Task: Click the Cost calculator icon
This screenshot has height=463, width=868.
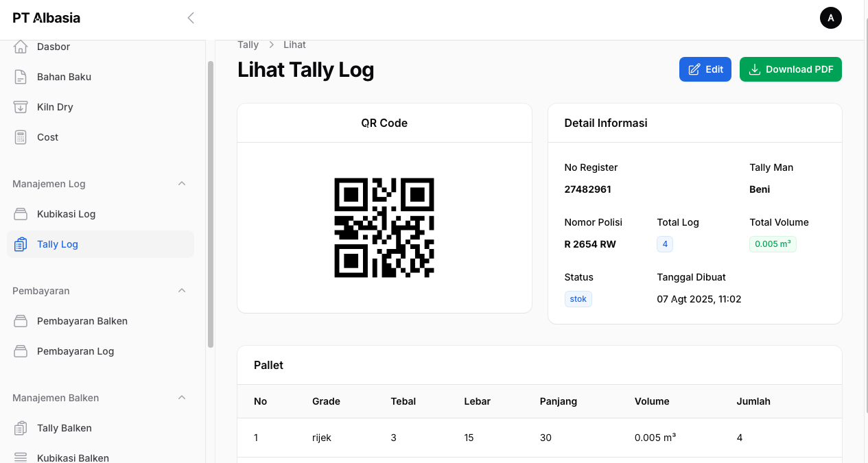Action: click(21, 137)
